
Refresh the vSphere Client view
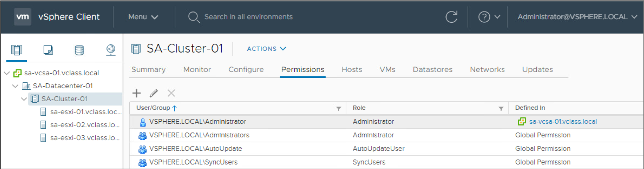pos(451,17)
